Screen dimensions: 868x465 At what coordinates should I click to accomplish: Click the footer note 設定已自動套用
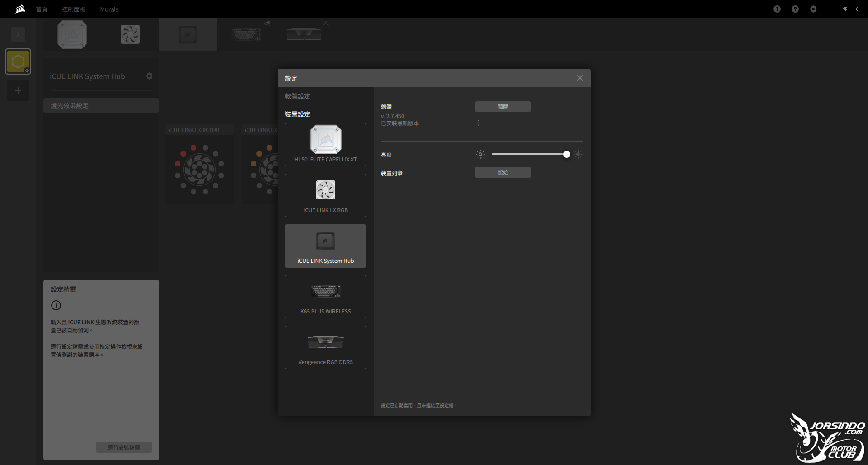coord(419,405)
